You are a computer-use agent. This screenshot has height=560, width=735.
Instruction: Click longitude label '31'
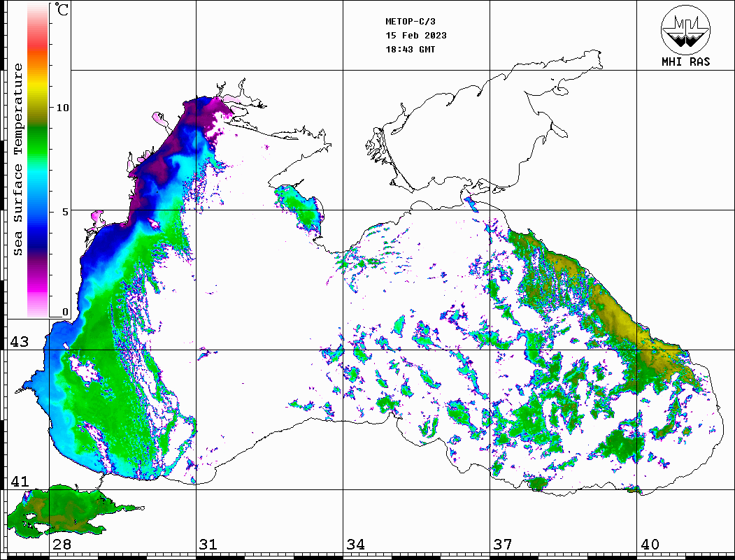pyautogui.click(x=208, y=545)
